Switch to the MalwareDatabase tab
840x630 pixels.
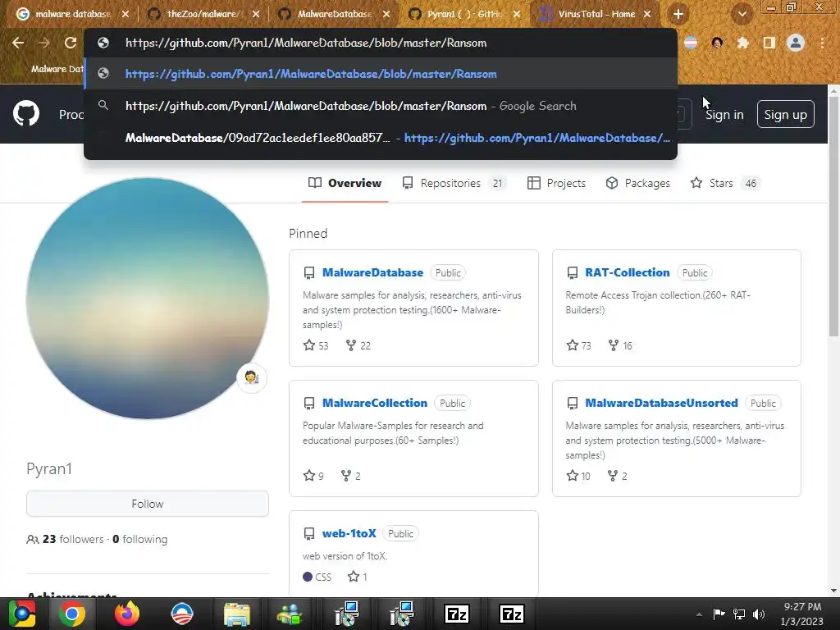[x=334, y=14]
